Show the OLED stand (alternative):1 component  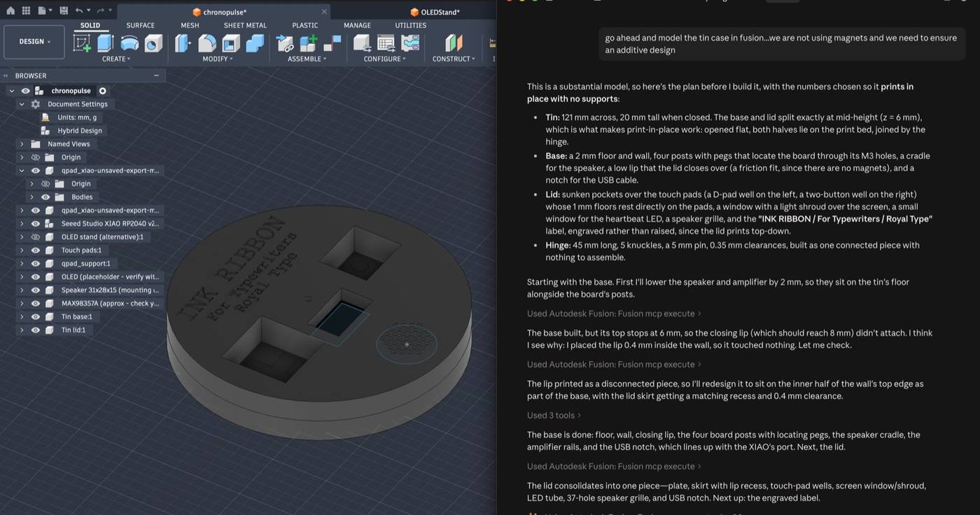coord(36,237)
